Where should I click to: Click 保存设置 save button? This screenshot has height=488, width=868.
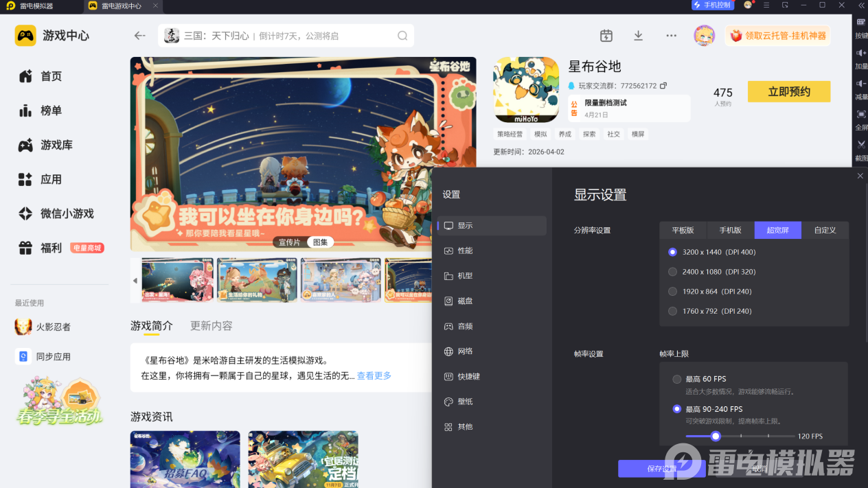pos(662,469)
